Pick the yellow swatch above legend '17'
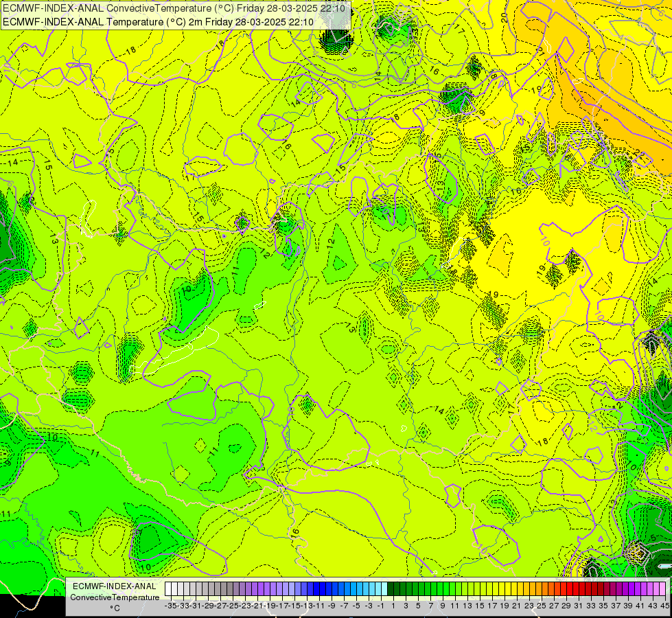This screenshot has height=618, width=672. click(489, 589)
